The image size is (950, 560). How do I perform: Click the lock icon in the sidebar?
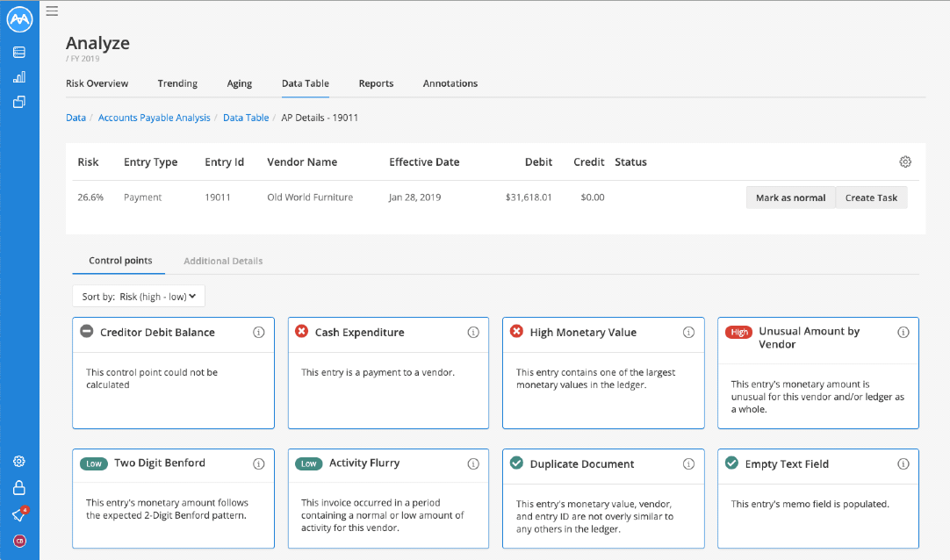pyautogui.click(x=19, y=487)
